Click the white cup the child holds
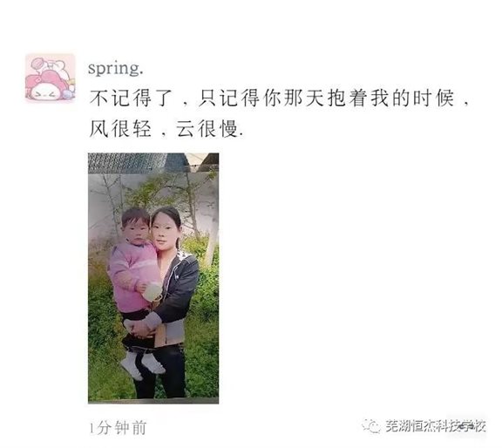The height and width of the screenshot is (448, 502). 153,292
